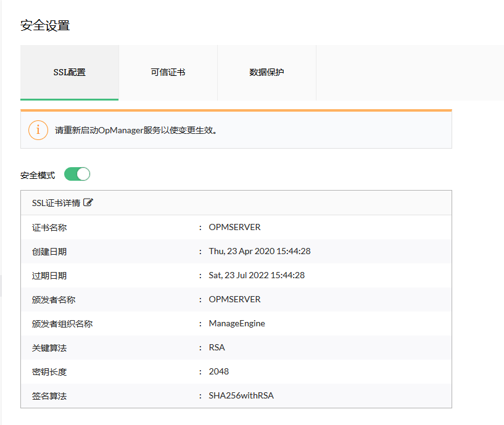The image size is (504, 425).
Task: Click the RSA value in 关键算法 row
Action: click(x=217, y=347)
